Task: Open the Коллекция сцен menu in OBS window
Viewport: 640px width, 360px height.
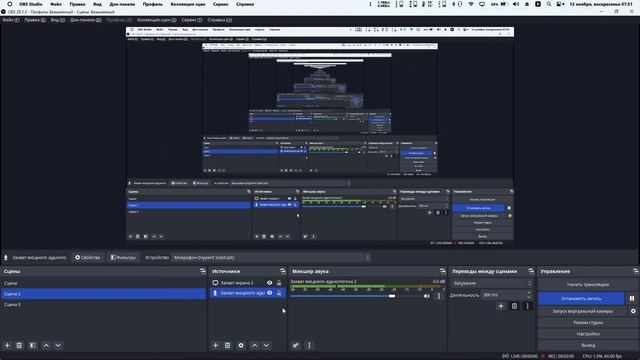Action: (x=156, y=20)
